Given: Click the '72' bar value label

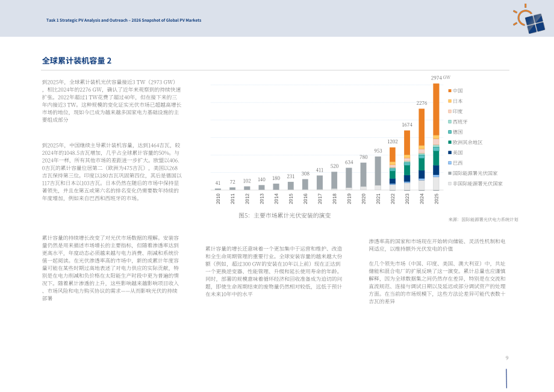Looking at the screenshot, I should [232, 182].
